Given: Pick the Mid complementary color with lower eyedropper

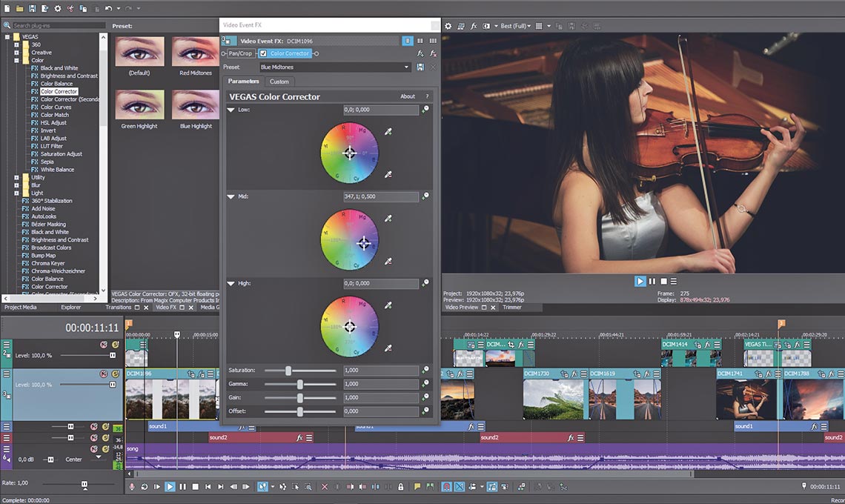Looking at the screenshot, I should coord(388,262).
